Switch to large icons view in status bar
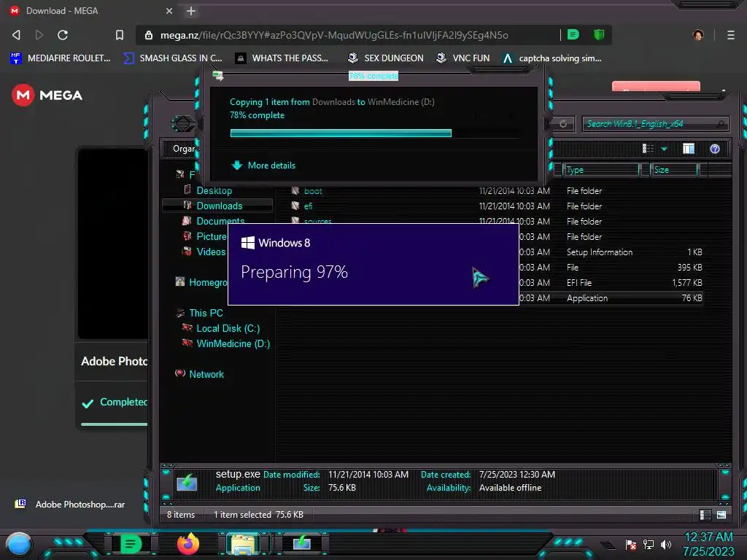Viewport: 747px width, 560px height. tap(721, 515)
